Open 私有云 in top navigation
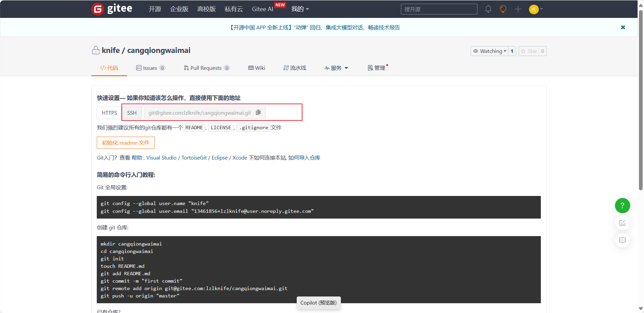Image resolution: width=644 pixels, height=313 pixels. pyautogui.click(x=234, y=9)
